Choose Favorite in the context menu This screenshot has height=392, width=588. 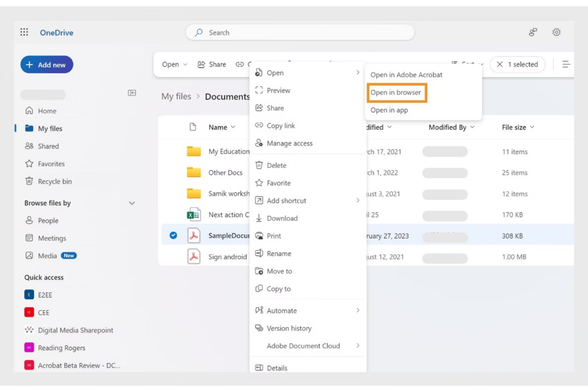[307, 183]
